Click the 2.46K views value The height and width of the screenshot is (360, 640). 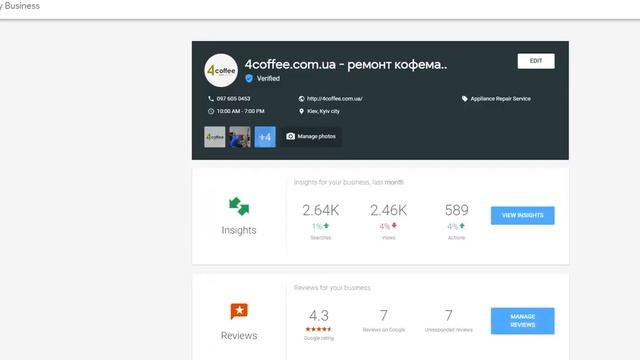(x=388, y=210)
